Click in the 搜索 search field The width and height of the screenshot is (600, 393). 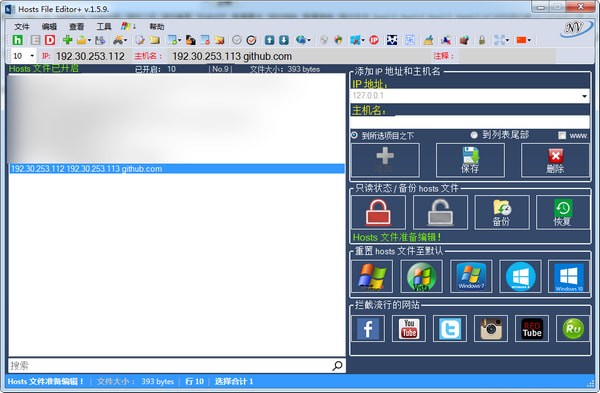pos(170,366)
